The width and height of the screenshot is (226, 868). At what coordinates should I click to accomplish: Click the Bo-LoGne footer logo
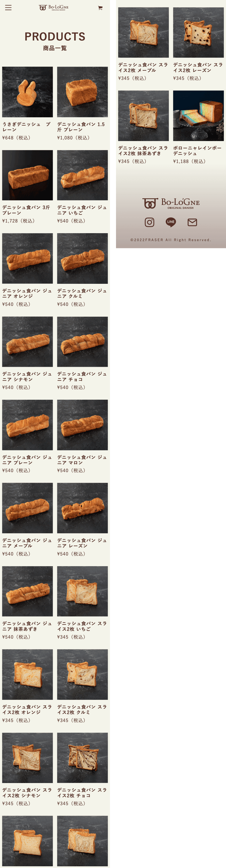(171, 203)
